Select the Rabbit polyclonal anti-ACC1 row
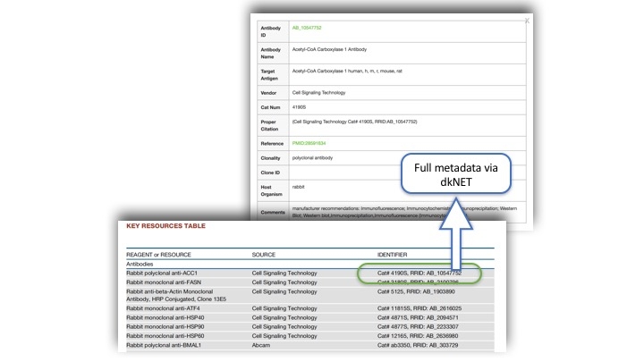Image resolution: width=644 pixels, height=362 pixels. click(x=159, y=274)
